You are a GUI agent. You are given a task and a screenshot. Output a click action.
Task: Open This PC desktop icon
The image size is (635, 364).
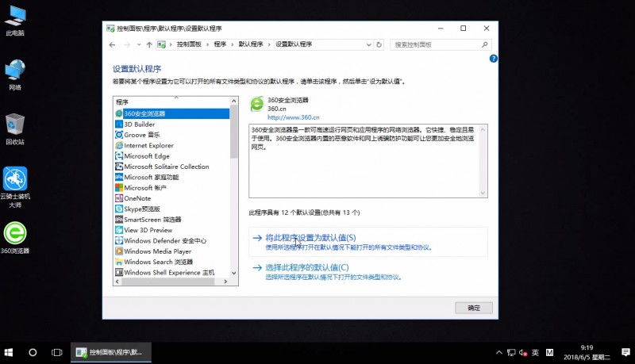pyautogui.click(x=15, y=21)
